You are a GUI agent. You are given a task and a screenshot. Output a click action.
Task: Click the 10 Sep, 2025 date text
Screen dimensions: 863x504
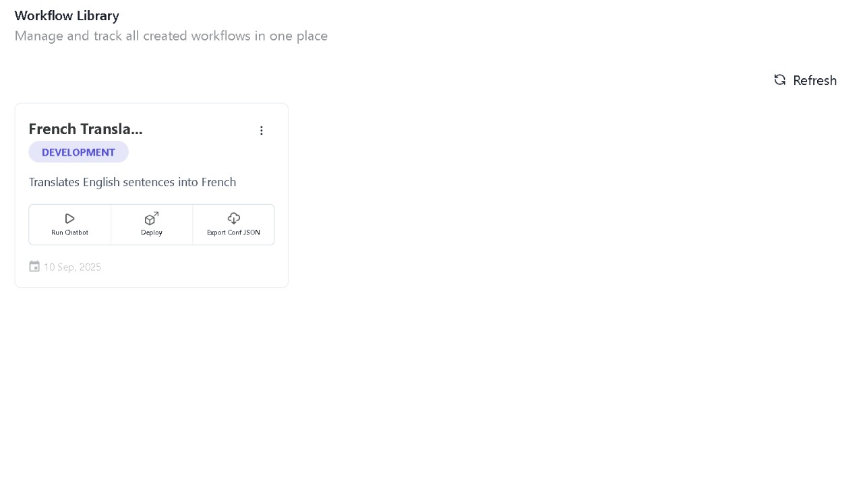tap(72, 267)
